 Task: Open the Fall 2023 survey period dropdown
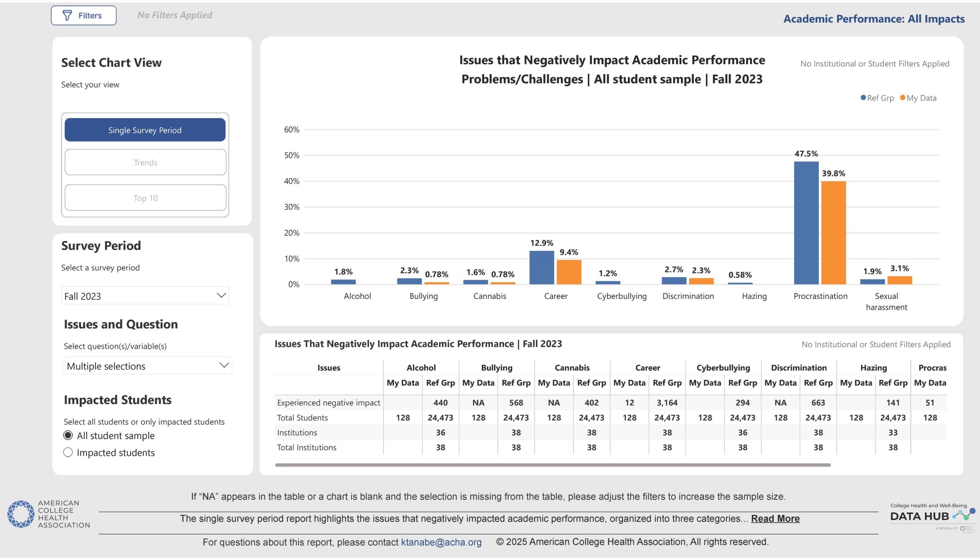click(145, 296)
